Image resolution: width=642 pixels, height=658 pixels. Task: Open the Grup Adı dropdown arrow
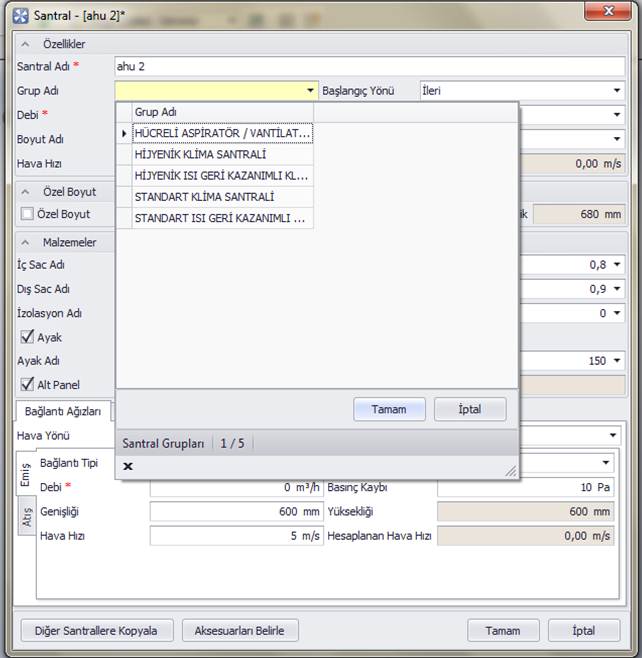click(310, 91)
